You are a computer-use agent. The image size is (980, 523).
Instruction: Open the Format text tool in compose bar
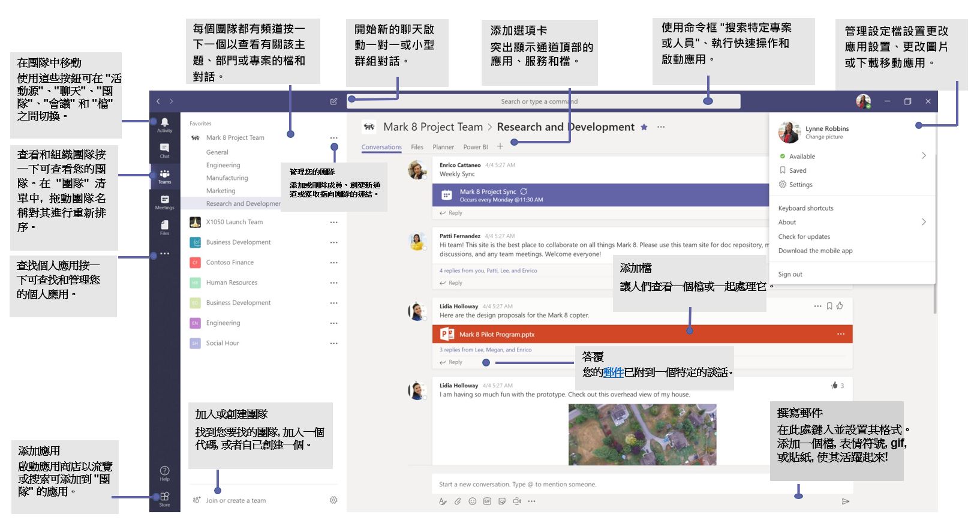443,501
